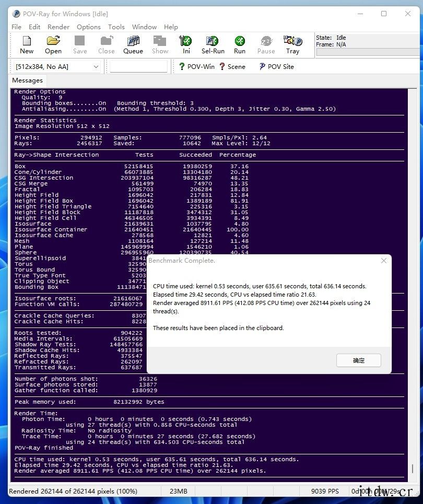Click the 'Frame: N/A' indicator
Viewport: 423px width, 504px height.
point(331,44)
